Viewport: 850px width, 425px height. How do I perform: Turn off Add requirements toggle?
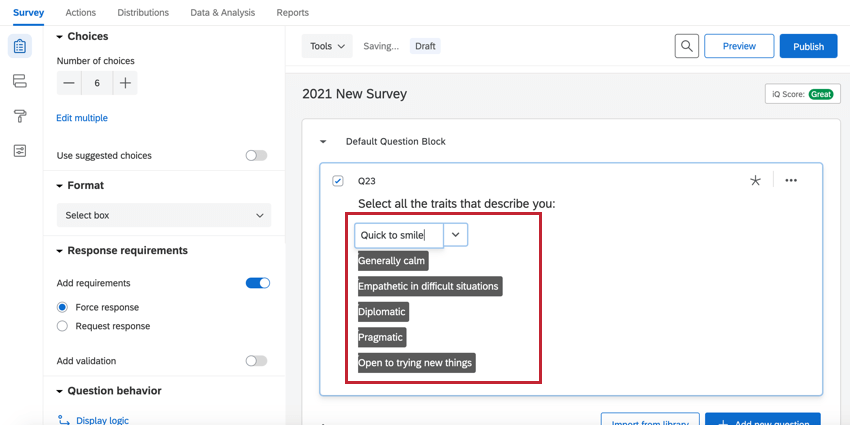tap(257, 283)
